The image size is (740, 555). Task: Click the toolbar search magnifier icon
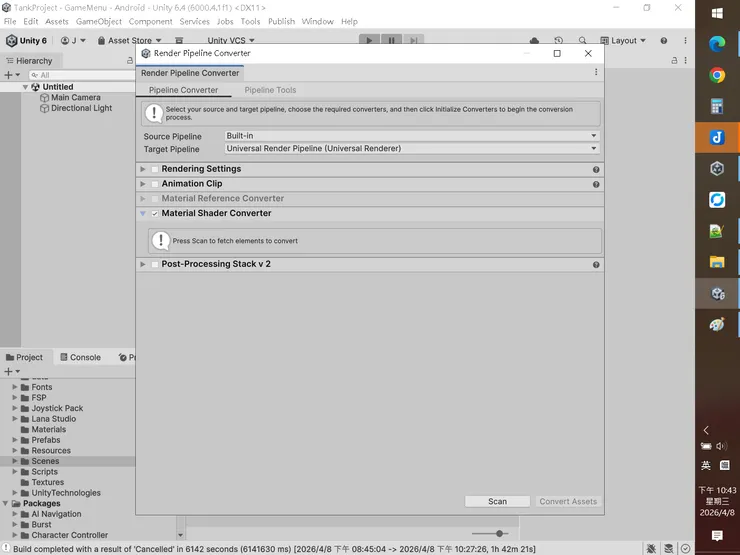[x=582, y=41]
